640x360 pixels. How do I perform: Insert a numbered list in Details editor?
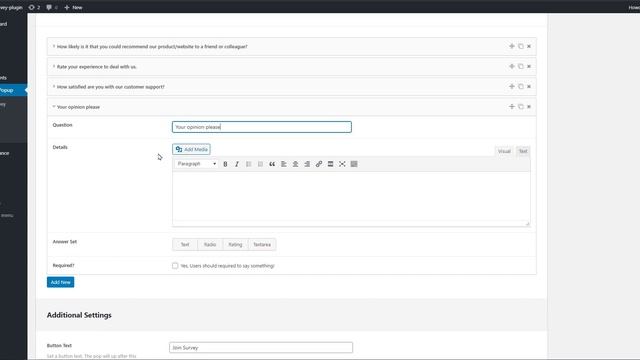tap(260, 164)
